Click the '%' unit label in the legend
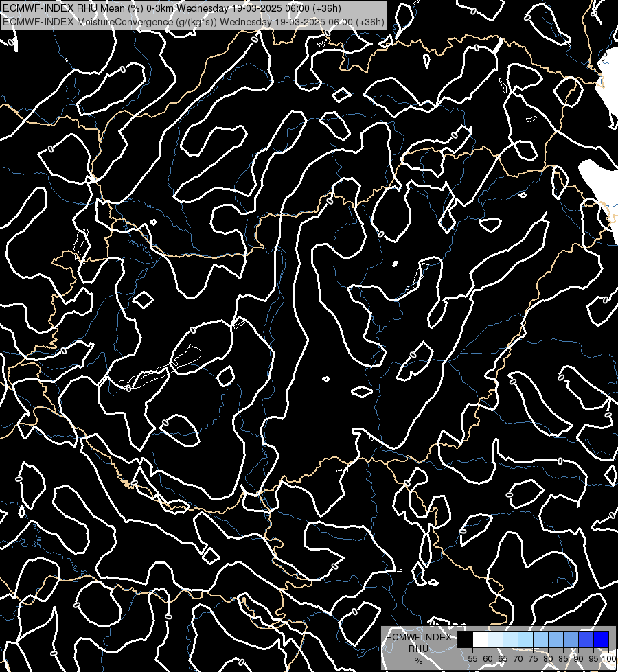This screenshot has height=672, width=618. click(418, 660)
